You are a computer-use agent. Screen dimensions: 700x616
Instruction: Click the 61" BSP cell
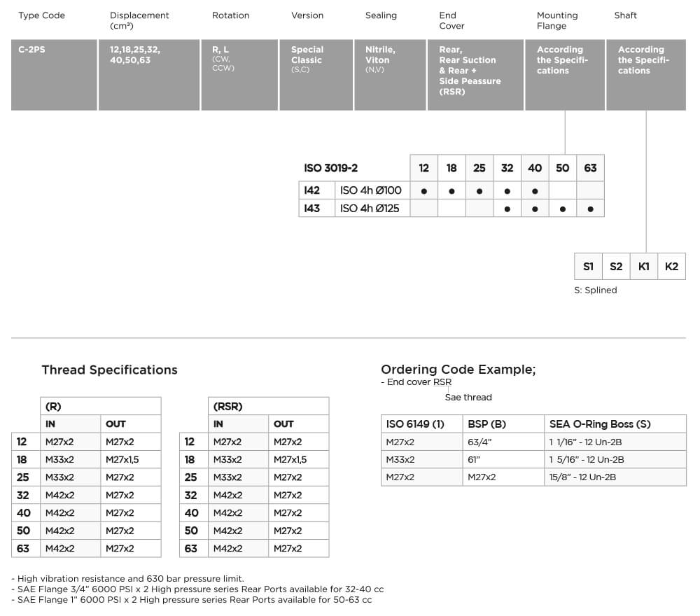(x=503, y=459)
